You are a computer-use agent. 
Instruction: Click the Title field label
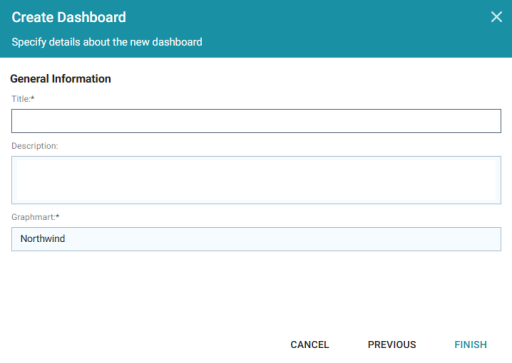point(21,99)
